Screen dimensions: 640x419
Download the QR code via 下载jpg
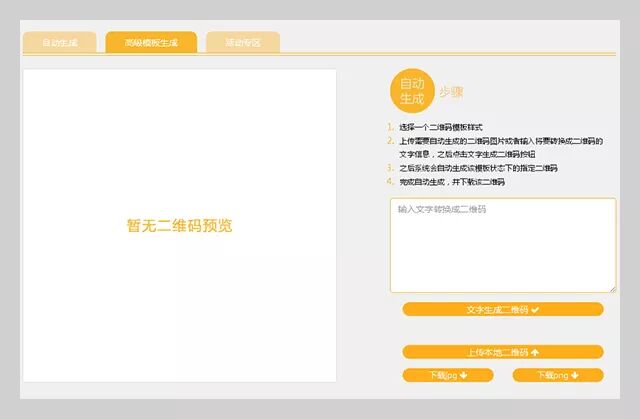[x=448, y=375]
